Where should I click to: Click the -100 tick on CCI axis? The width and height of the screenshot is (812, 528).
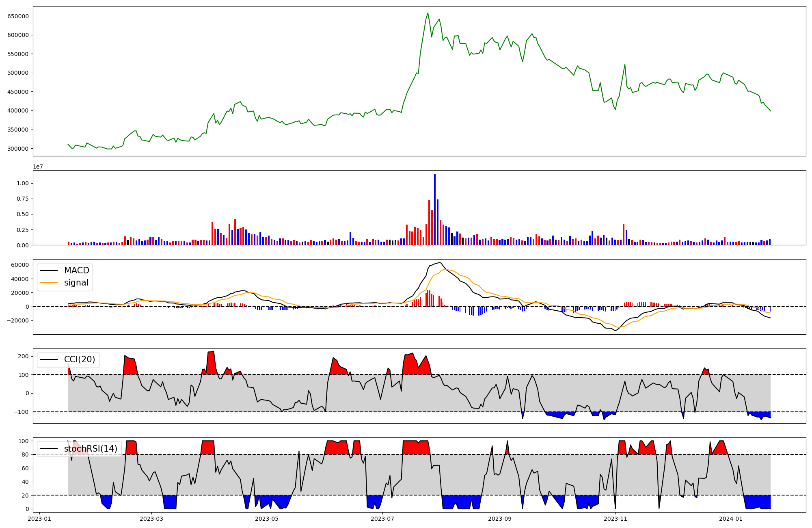click(x=22, y=412)
